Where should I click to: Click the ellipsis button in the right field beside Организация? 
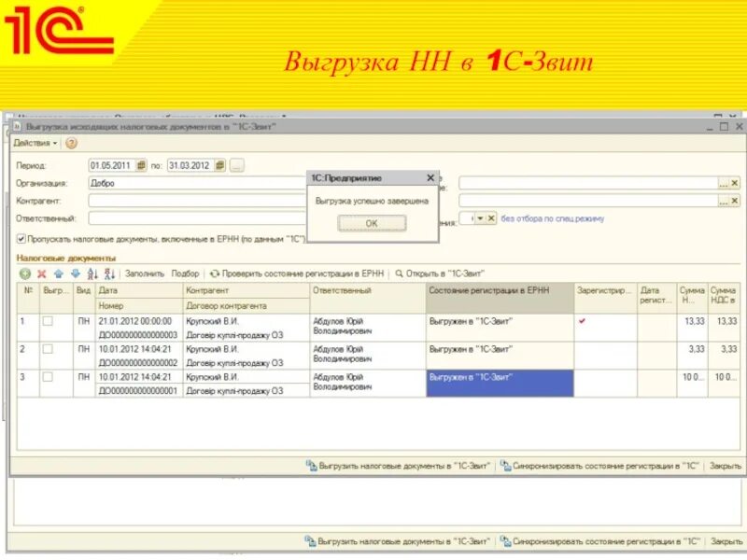723,183
